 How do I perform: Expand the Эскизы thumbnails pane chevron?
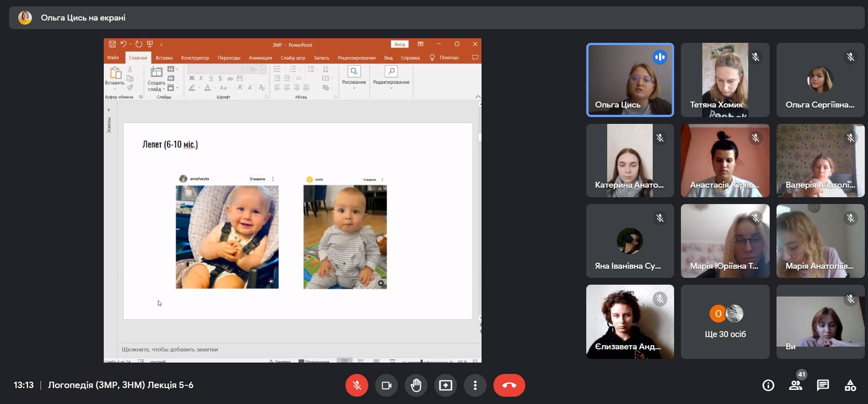(x=108, y=110)
